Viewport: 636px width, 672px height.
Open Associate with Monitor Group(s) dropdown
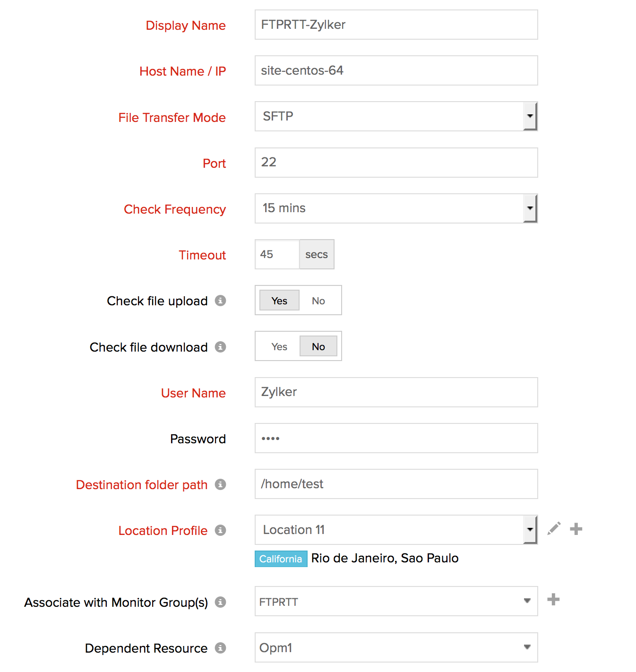pos(396,601)
